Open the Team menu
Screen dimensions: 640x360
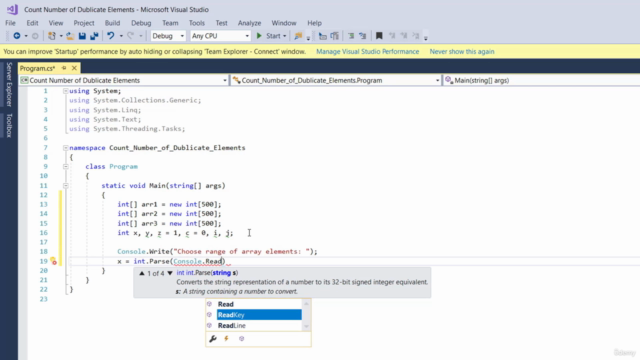[170, 23]
